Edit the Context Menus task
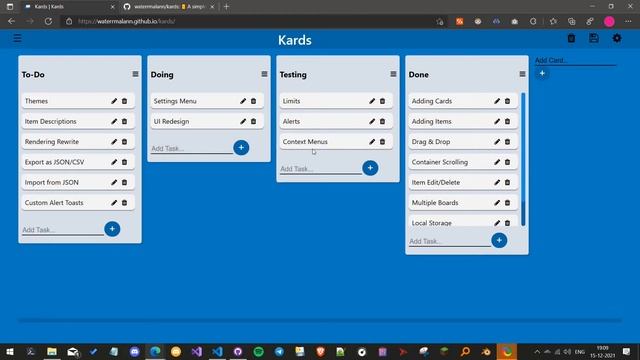The height and width of the screenshot is (360, 640). pyautogui.click(x=372, y=142)
